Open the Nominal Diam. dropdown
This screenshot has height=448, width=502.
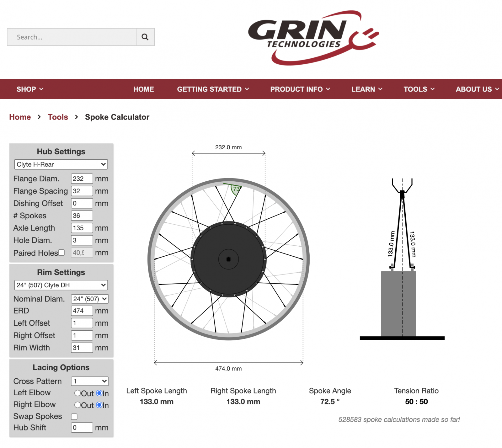coord(90,299)
